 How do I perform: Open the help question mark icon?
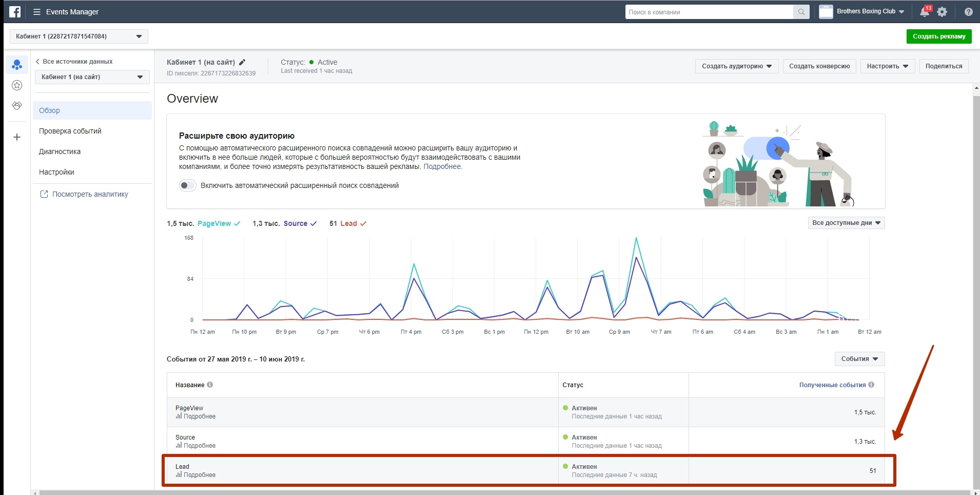(968, 12)
